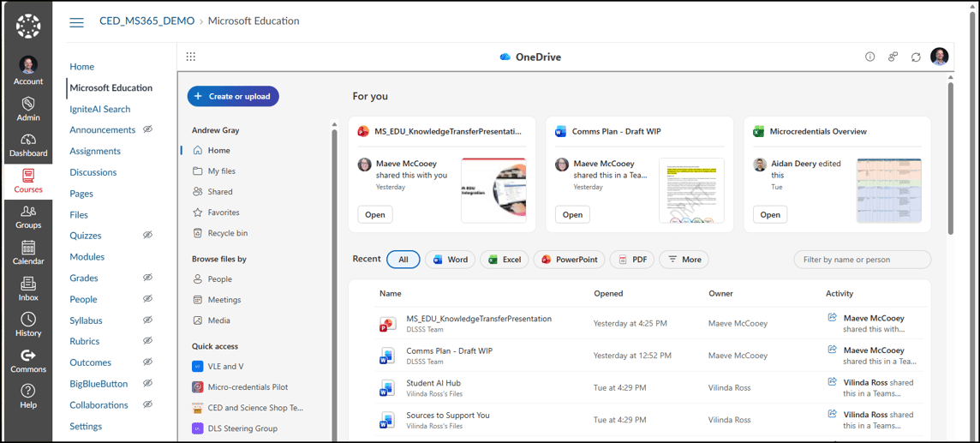This screenshot has height=443, width=980.
Task: Toggle visibility eye next to Collaborations
Action: (147, 404)
